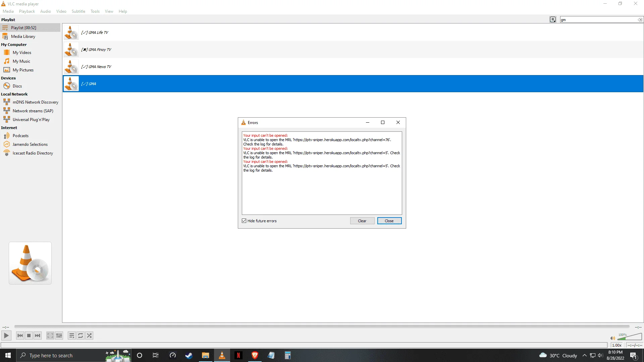This screenshot has height=362, width=644.
Task: Open the Subtitle menu
Action: (x=78, y=11)
